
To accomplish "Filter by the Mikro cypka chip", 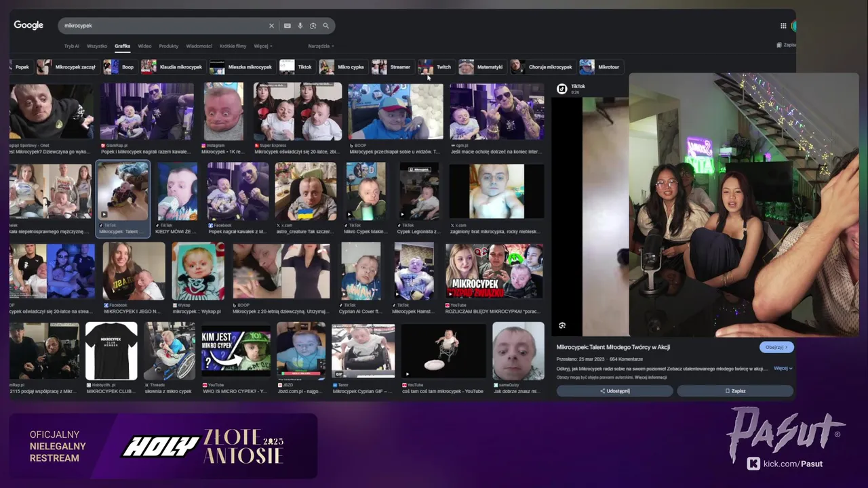I will click(x=342, y=67).
